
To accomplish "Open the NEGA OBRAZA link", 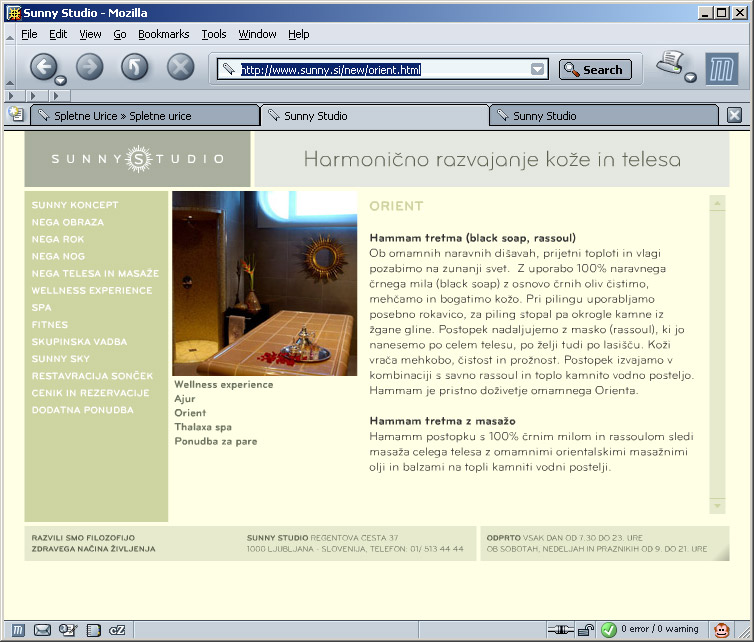I will (68, 222).
